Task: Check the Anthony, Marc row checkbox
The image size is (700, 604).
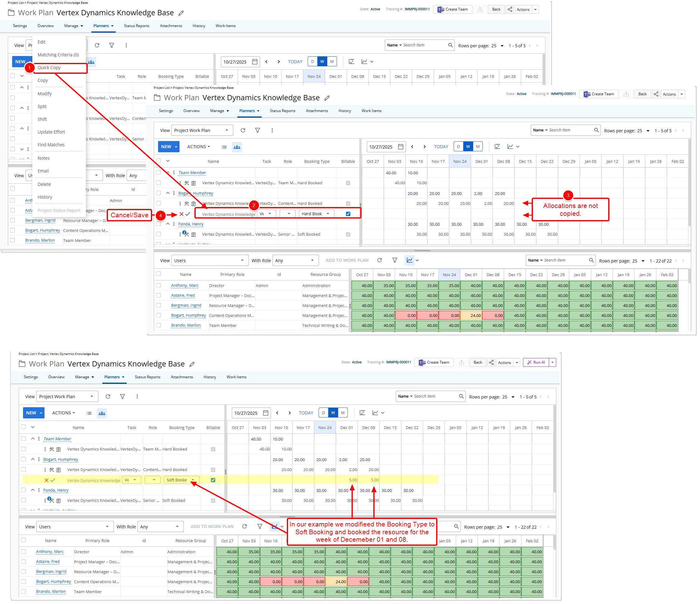Action: [x=23, y=552]
